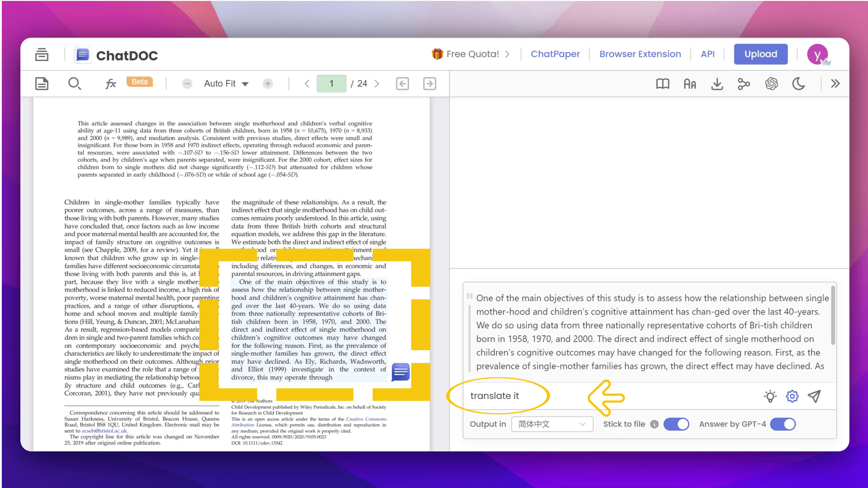The width and height of the screenshot is (868, 488).
Task: Switch to dark mode moon icon
Action: click(798, 84)
